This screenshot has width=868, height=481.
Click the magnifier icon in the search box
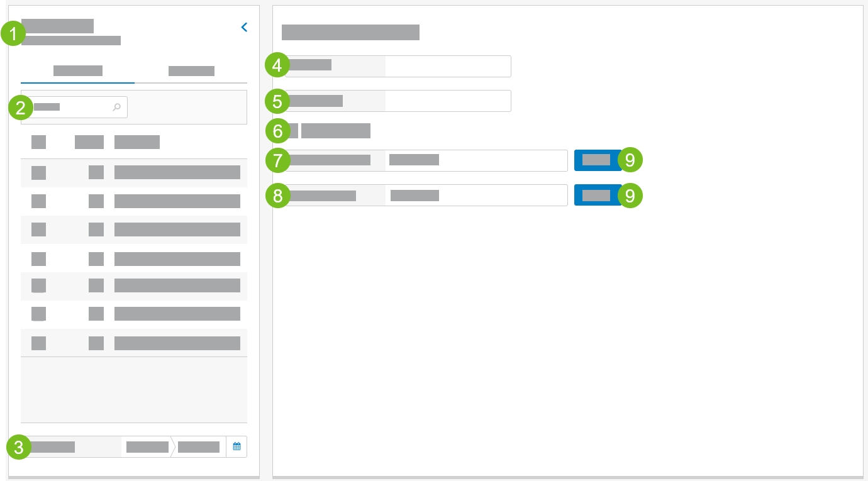point(116,108)
